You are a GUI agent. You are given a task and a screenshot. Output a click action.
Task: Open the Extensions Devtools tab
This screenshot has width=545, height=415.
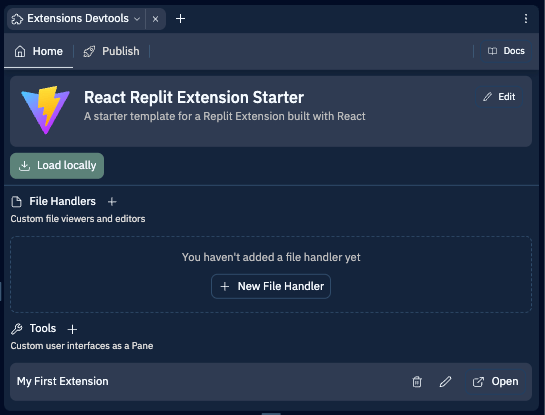click(x=76, y=19)
